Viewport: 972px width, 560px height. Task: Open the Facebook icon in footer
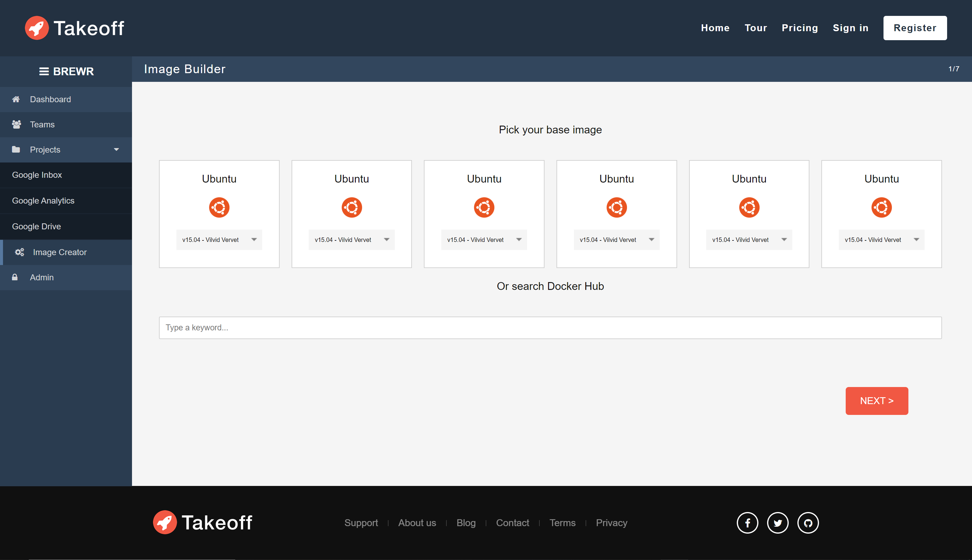[x=747, y=523]
